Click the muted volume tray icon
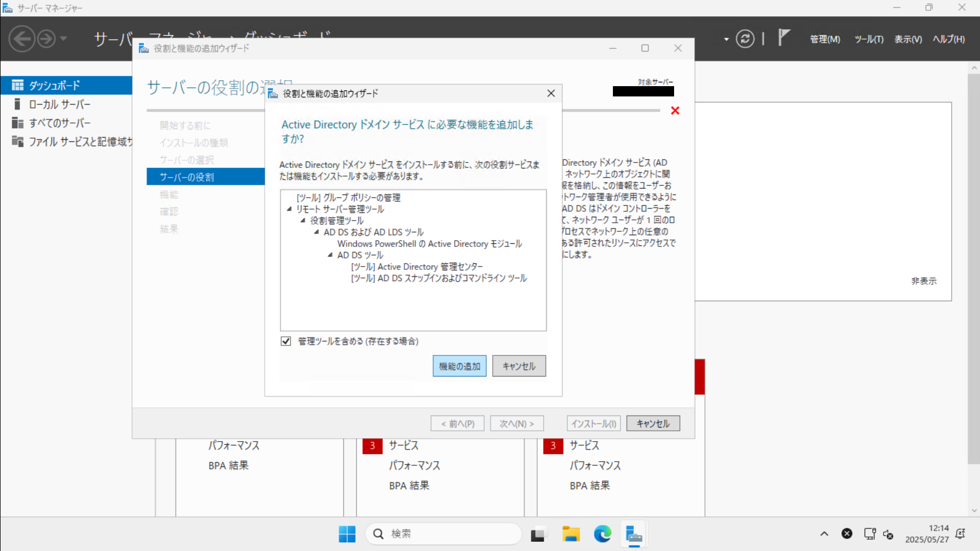 tap(888, 535)
